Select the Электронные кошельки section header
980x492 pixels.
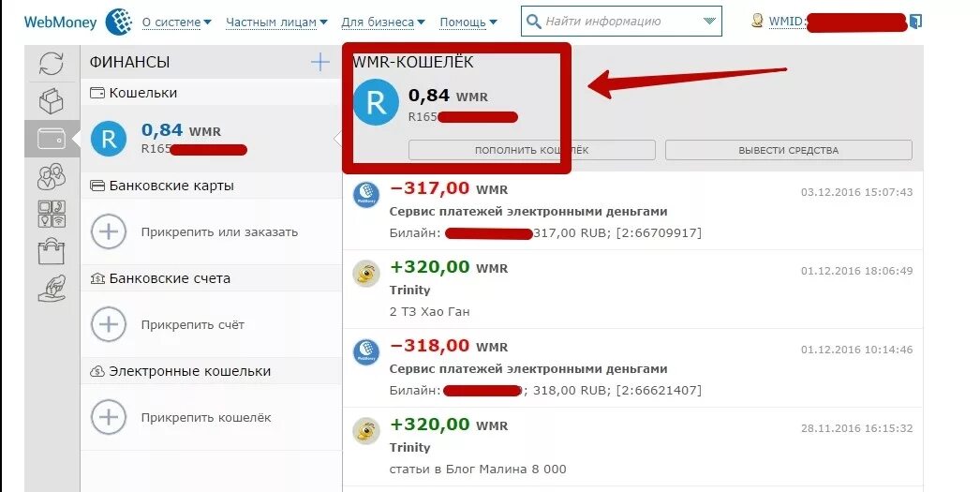(x=211, y=371)
